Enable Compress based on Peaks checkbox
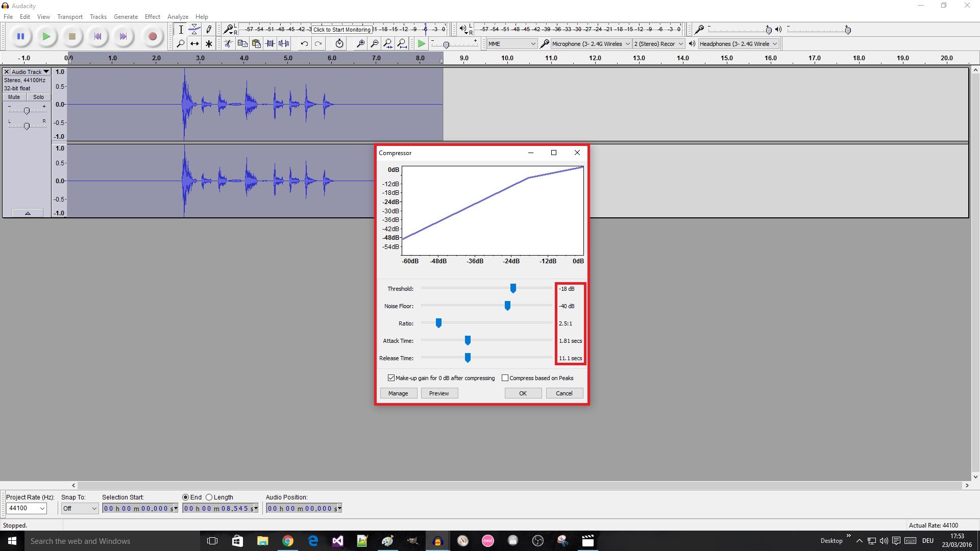Screen dimensions: 980x551 click(x=505, y=378)
